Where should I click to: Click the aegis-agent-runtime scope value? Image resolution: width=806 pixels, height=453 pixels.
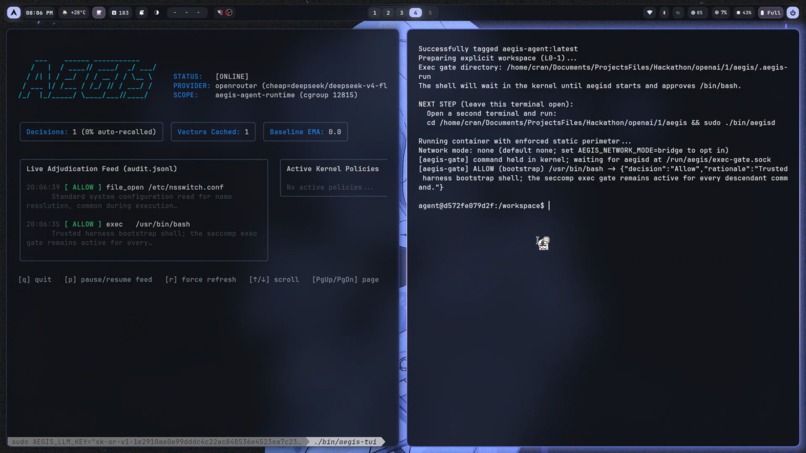pos(286,95)
